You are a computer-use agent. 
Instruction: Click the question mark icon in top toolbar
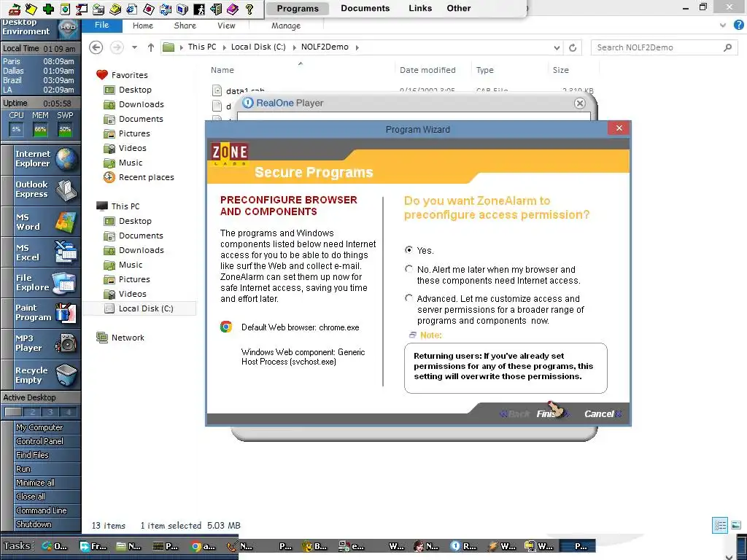[249, 9]
